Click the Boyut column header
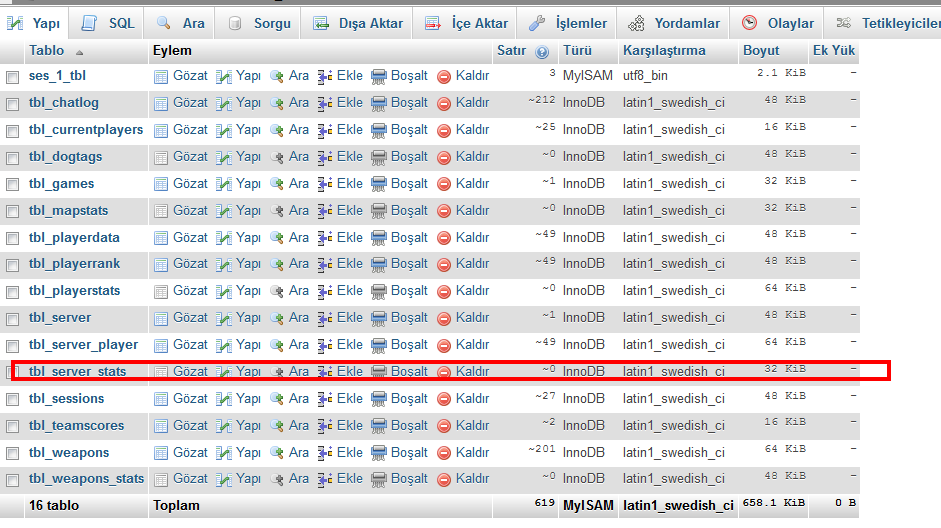This screenshot has height=528, width=941. [x=761, y=50]
